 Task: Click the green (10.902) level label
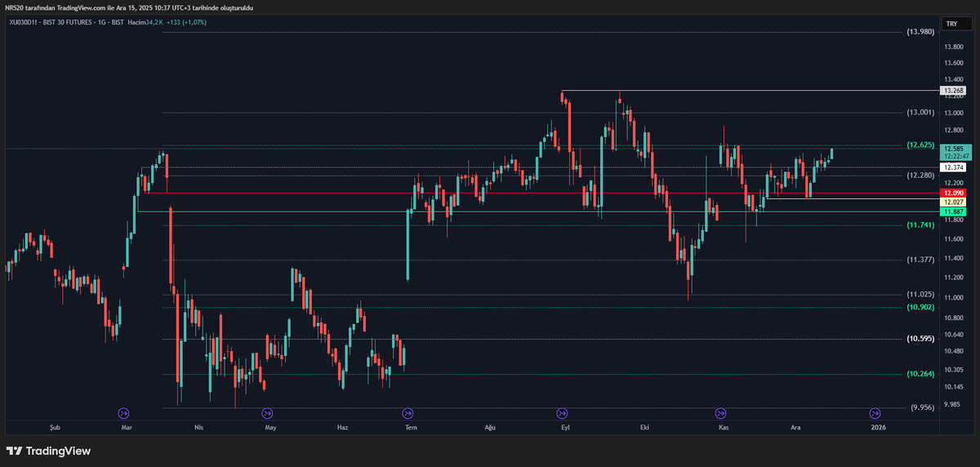coord(920,307)
